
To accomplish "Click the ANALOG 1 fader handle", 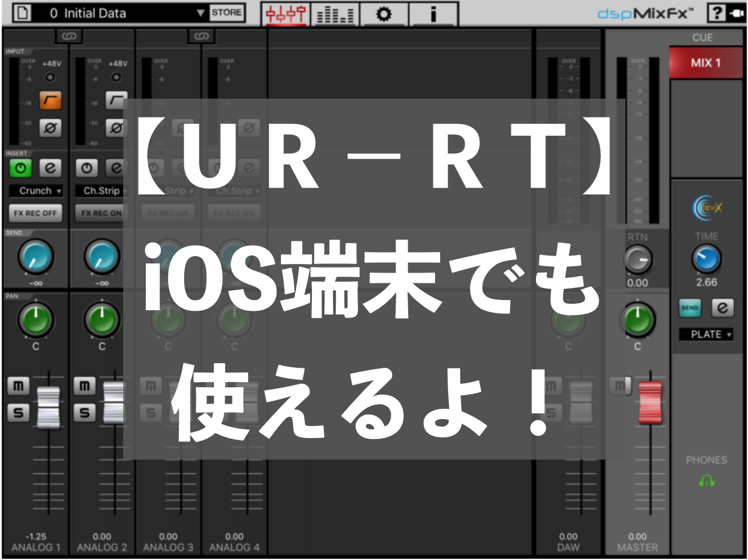I will tap(48, 407).
